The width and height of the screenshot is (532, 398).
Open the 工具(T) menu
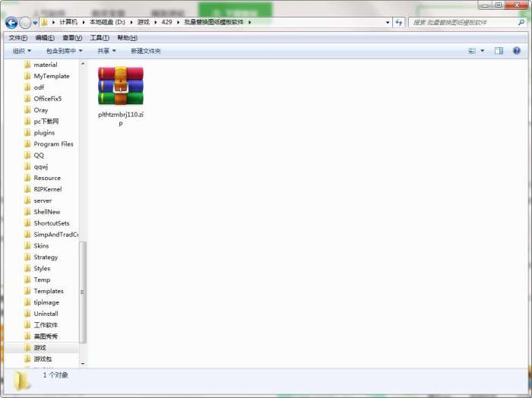pyautogui.click(x=100, y=38)
